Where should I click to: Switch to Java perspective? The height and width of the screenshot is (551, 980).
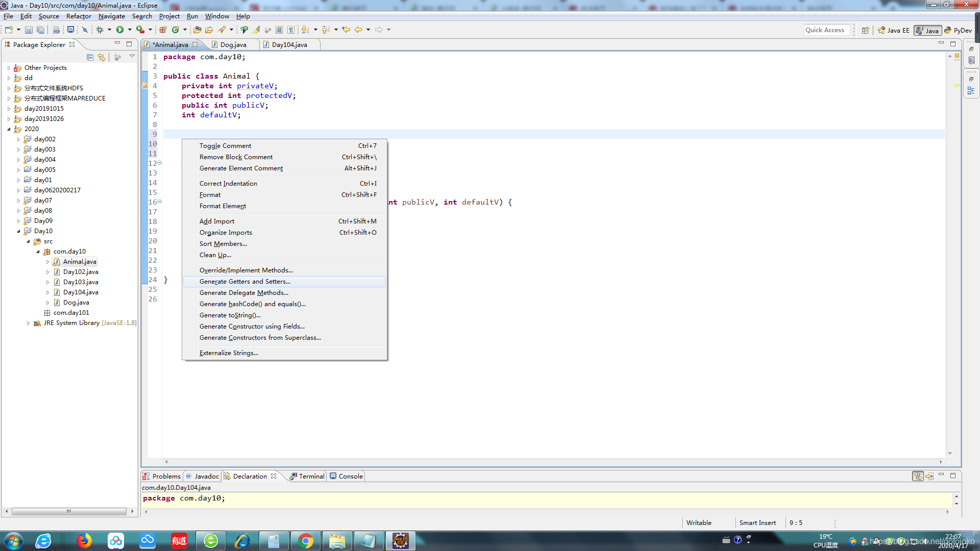[x=927, y=30]
